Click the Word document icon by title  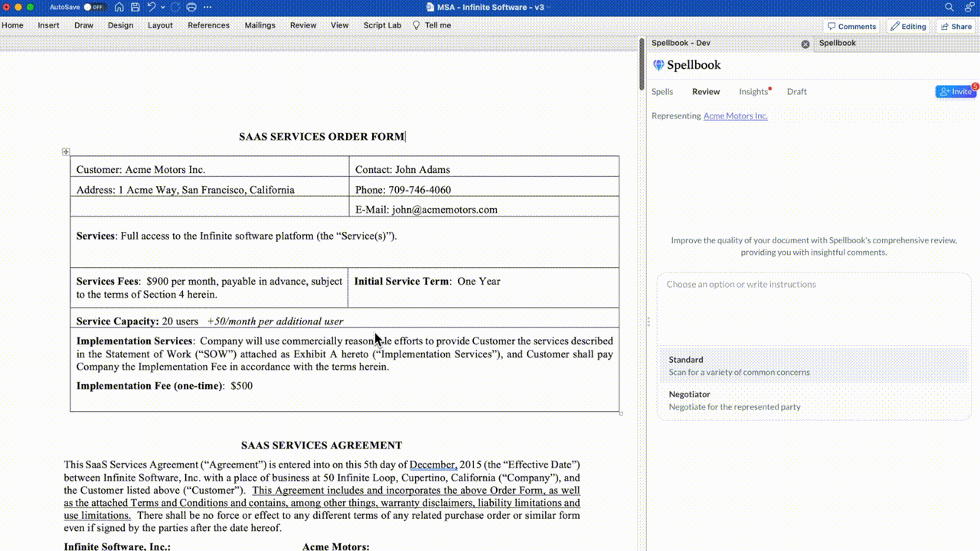[x=430, y=7]
